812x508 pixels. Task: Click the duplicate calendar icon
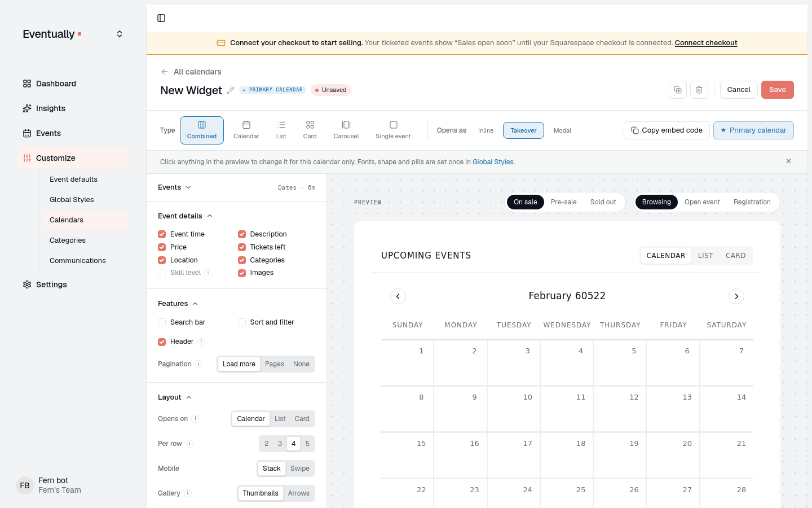click(678, 90)
